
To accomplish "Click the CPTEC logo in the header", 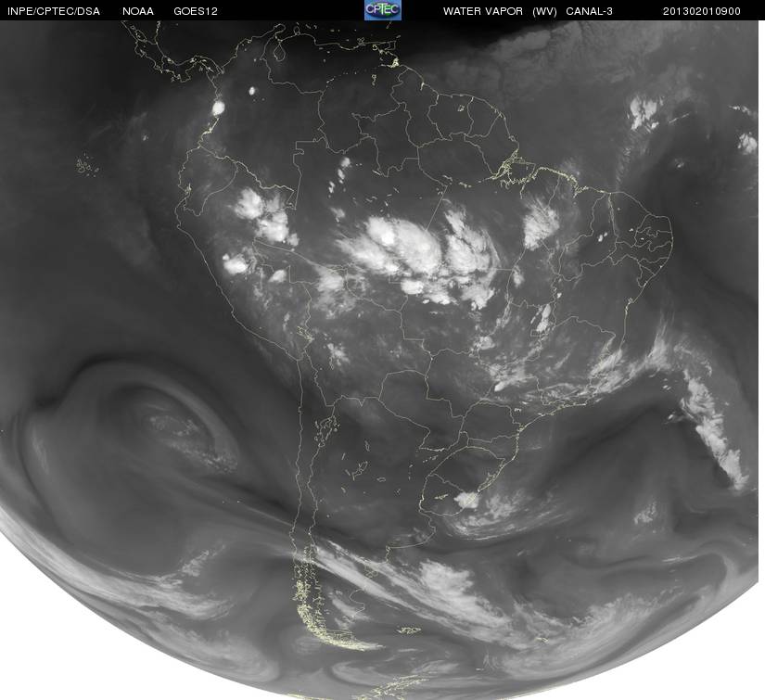I will pos(383,10).
